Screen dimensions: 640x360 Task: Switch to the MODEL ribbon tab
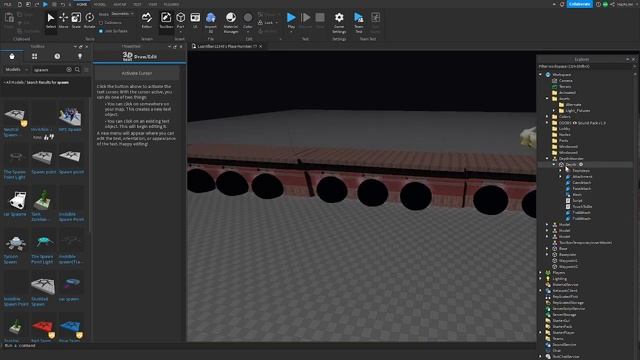coord(100,4)
